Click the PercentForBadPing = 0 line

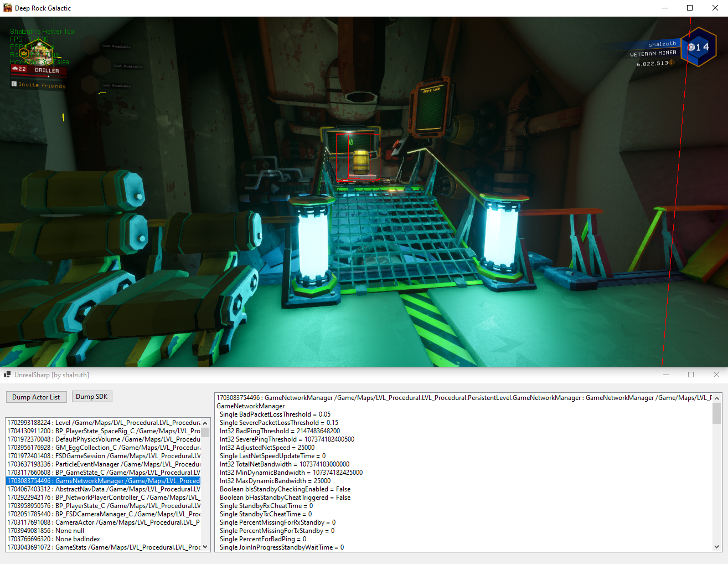[263, 539]
